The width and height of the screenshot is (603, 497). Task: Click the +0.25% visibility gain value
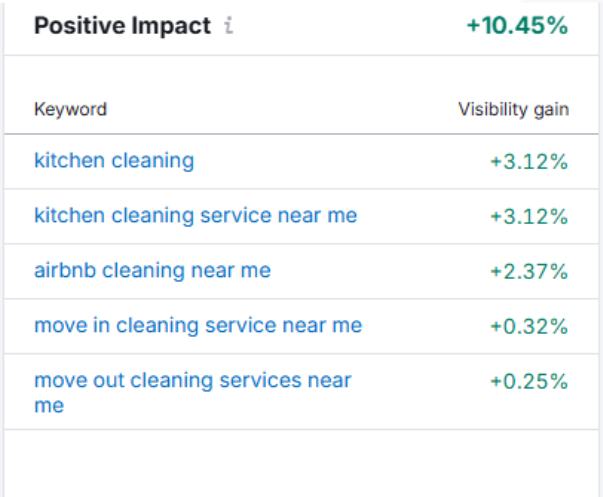click(528, 381)
